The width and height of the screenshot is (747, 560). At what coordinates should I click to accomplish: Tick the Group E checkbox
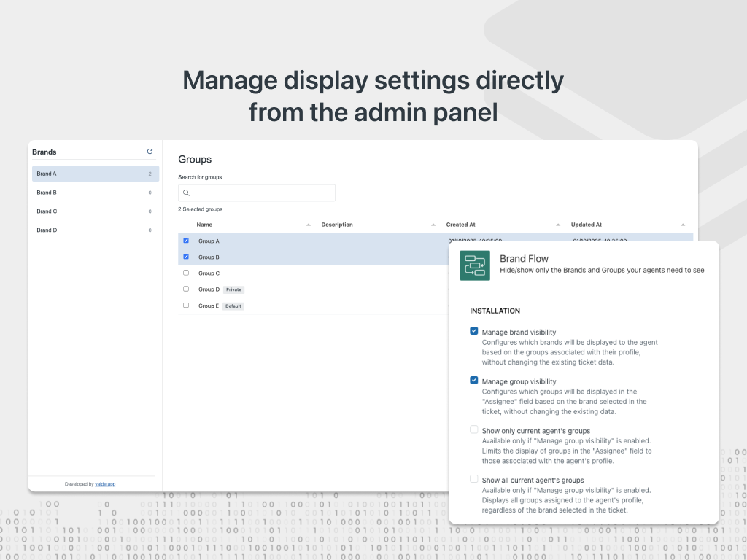pyautogui.click(x=186, y=306)
